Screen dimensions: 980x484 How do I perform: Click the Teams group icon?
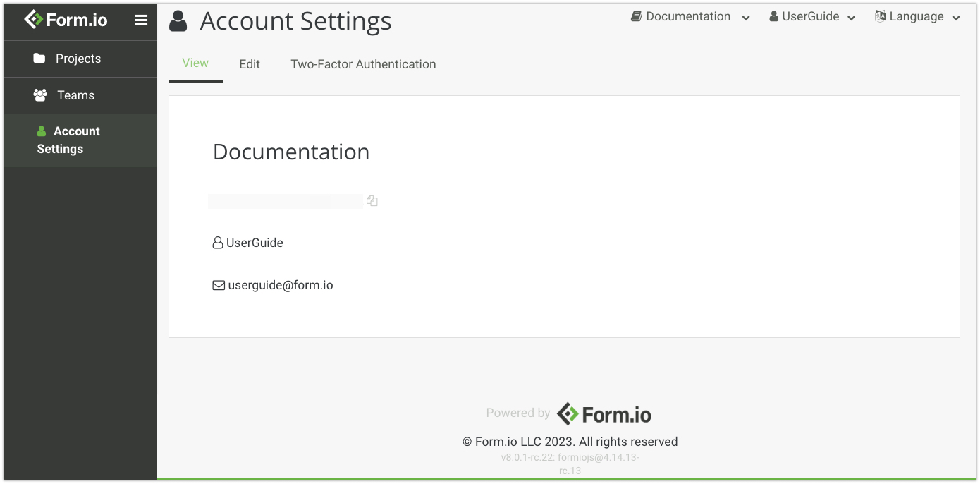click(x=40, y=95)
